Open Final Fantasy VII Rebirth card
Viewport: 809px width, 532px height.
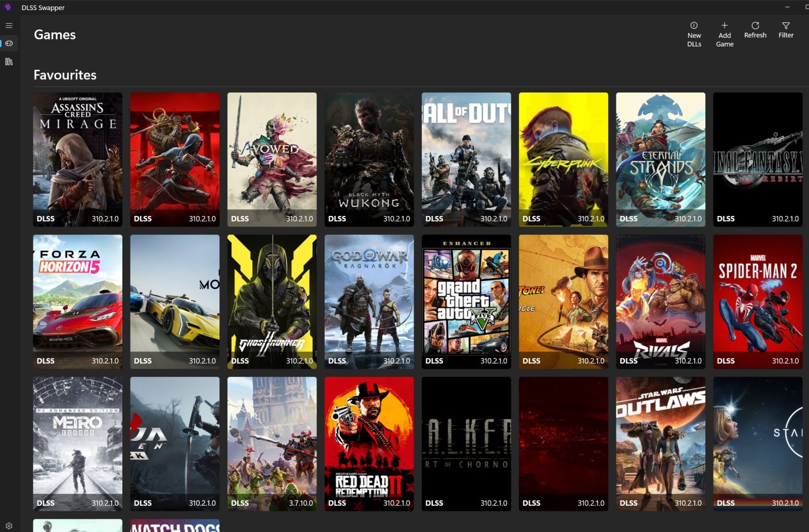[x=757, y=159]
